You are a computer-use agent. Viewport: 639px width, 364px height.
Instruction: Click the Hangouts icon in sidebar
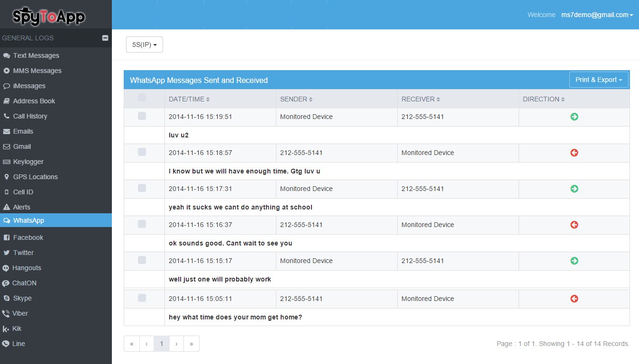coord(6,268)
